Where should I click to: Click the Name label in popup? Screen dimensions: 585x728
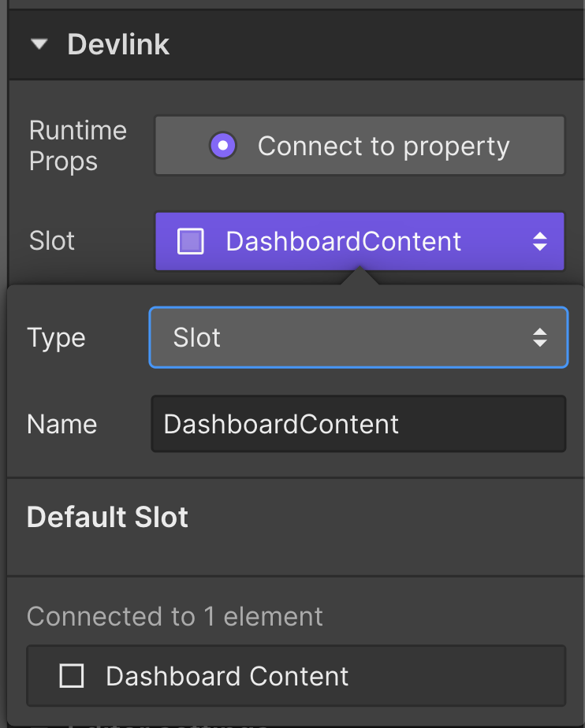coord(61,425)
